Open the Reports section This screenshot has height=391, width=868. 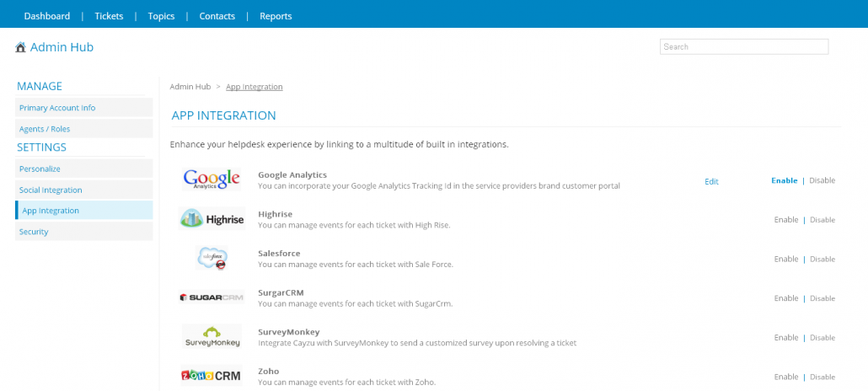[276, 16]
